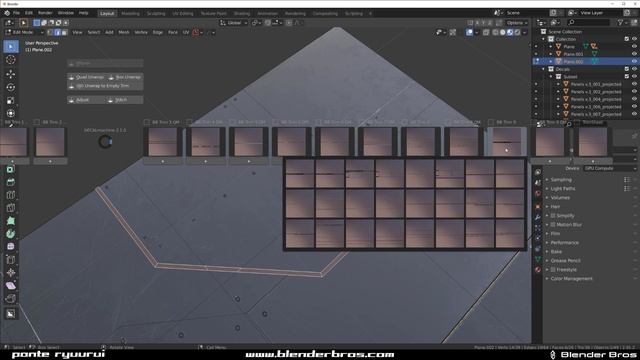The image size is (640, 360).
Task: Activate the 3D Cursor tool
Action: click(11, 60)
